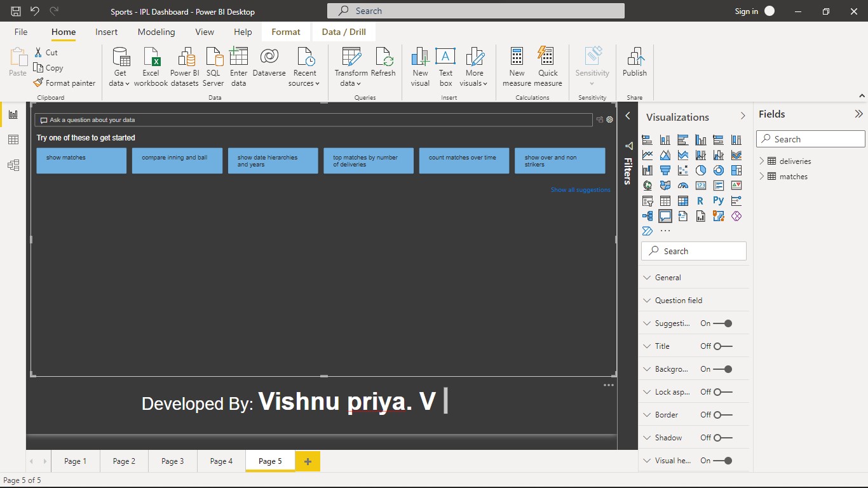Select the Python visual icon
This screenshot has width=868, height=488.
[x=719, y=201]
